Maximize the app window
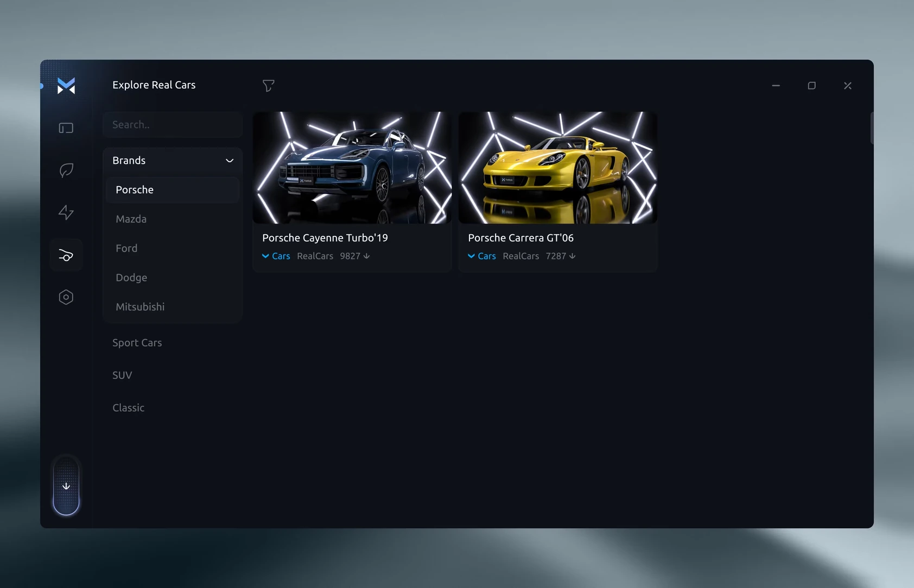This screenshot has height=588, width=914. (x=812, y=86)
